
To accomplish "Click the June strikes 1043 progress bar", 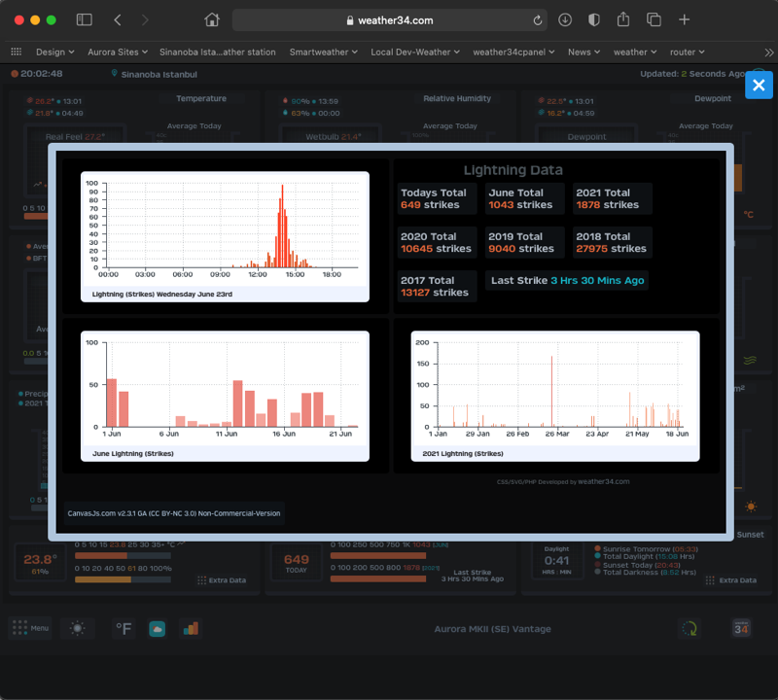I will pos(378,556).
